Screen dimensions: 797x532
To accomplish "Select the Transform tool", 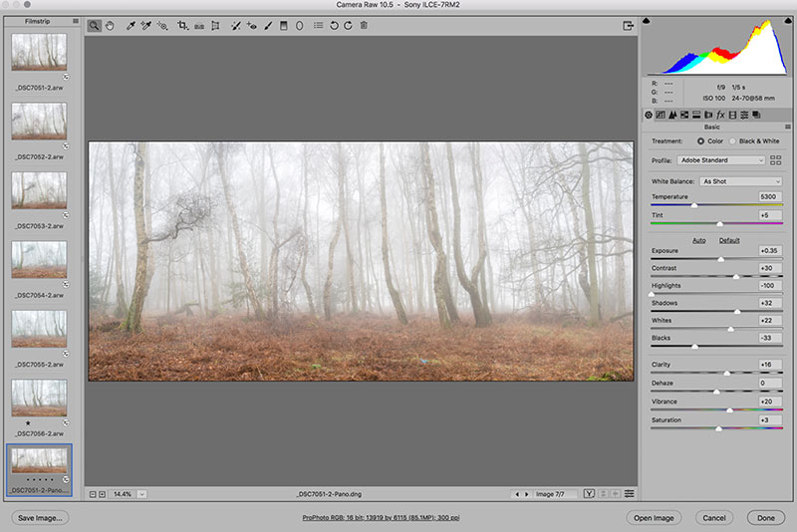I will (x=215, y=26).
